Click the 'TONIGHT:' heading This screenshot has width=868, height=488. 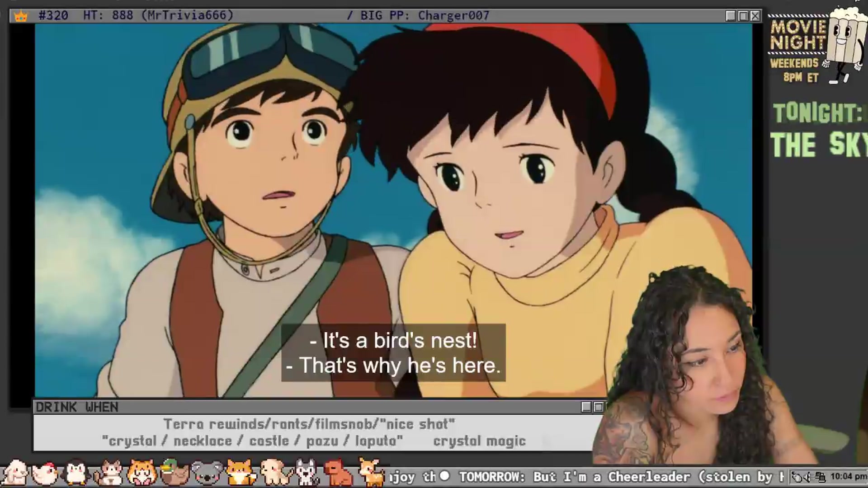pos(818,113)
